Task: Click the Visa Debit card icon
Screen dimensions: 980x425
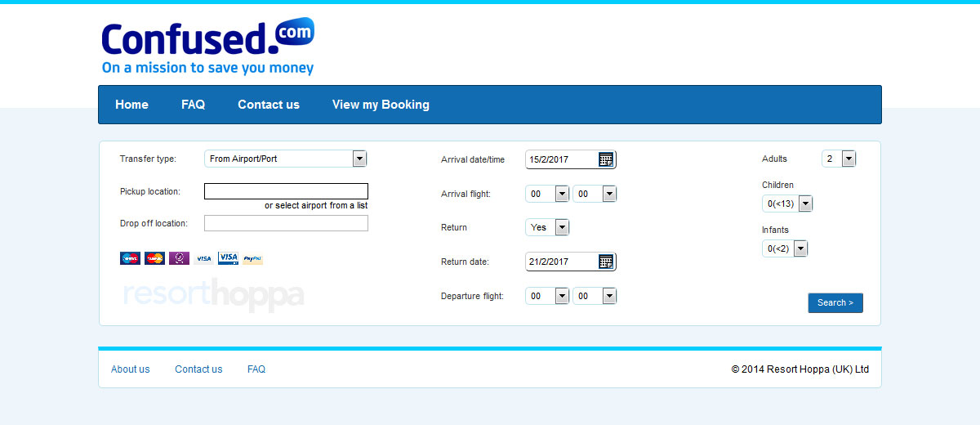Action: pos(228,258)
